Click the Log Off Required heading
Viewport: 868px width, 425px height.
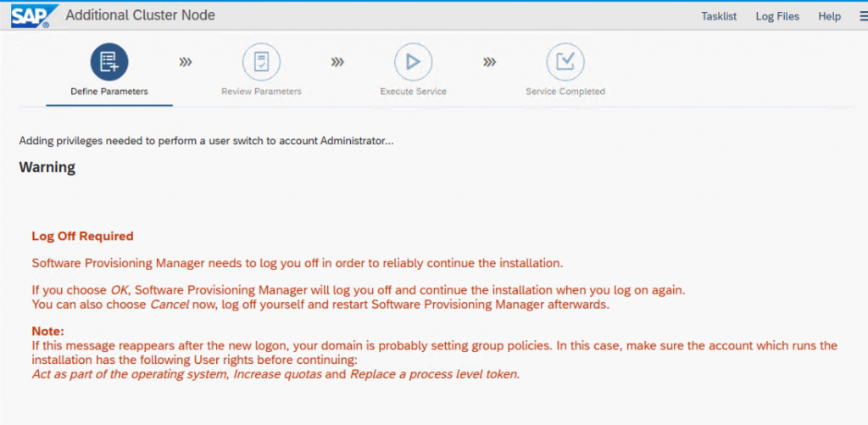coord(82,236)
